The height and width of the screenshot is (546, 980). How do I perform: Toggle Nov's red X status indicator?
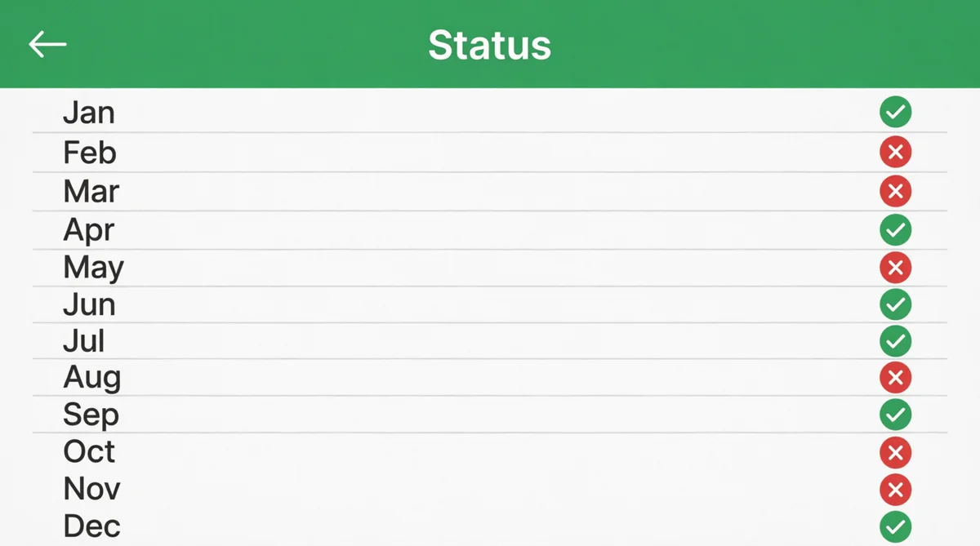[895, 489]
